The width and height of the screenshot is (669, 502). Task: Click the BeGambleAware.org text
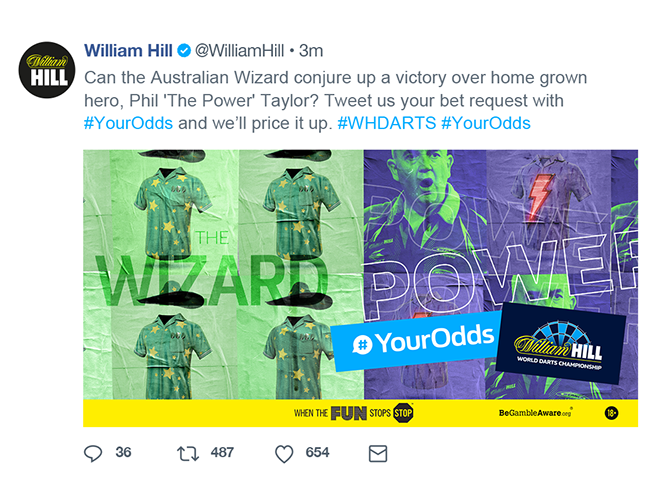[x=535, y=413]
